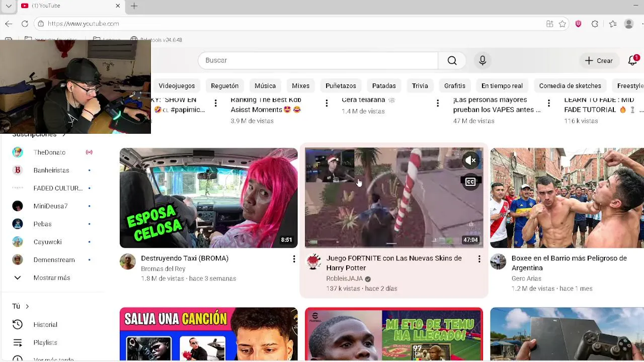644x362 pixels.
Task: Open Bromas del Rey channel name
Action: (x=163, y=269)
